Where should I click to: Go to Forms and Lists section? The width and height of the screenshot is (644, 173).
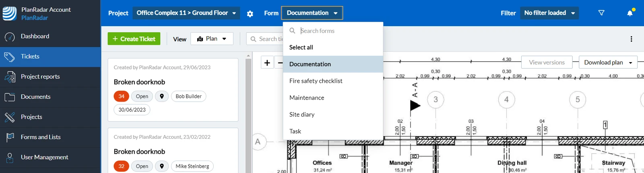tap(50, 137)
